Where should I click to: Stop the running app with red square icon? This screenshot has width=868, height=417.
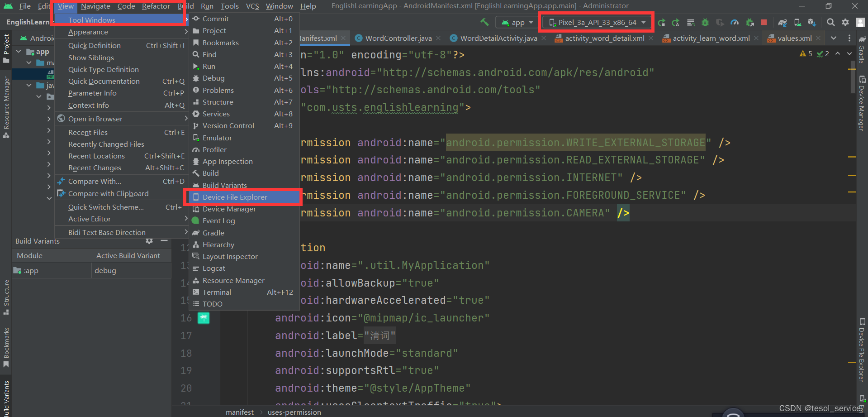pos(765,22)
